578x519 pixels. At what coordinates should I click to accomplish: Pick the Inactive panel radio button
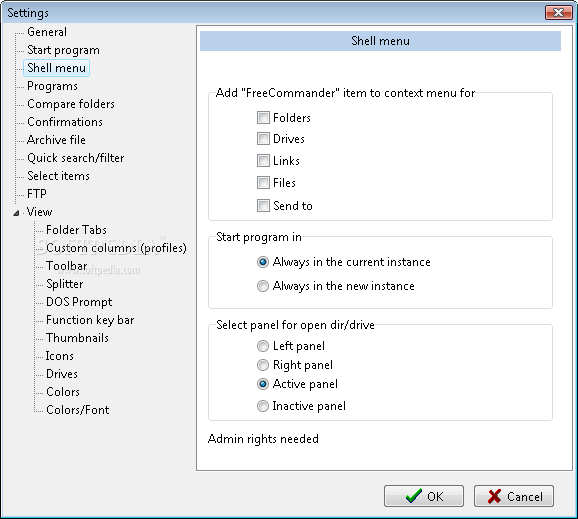(262, 406)
